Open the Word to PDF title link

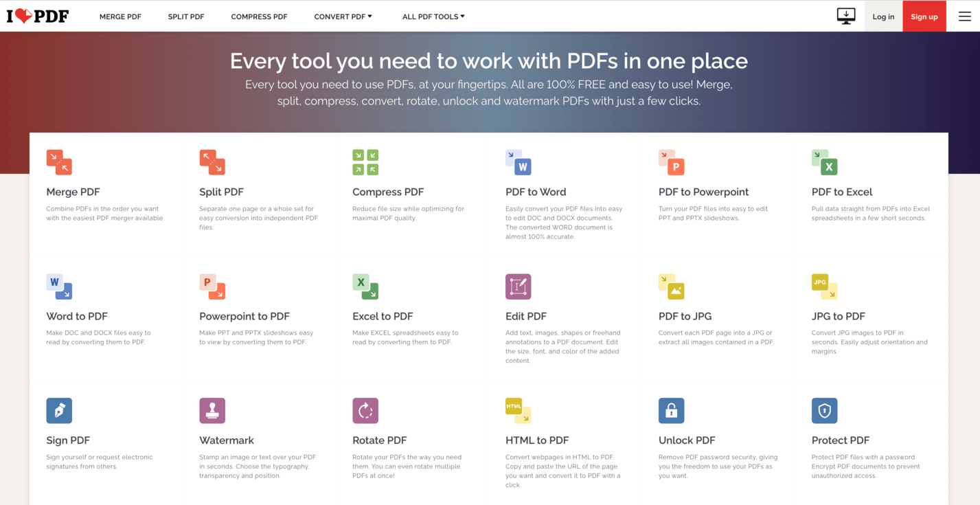click(77, 316)
